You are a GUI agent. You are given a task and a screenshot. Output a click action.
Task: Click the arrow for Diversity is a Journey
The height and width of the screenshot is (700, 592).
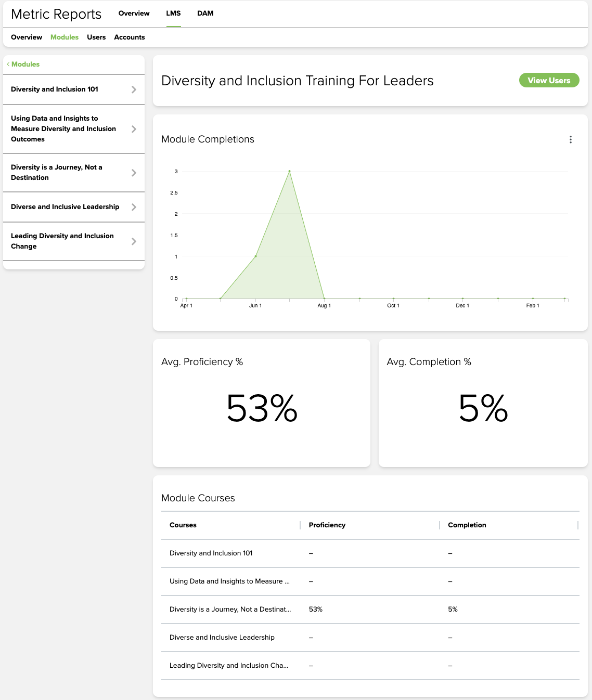pos(134,173)
